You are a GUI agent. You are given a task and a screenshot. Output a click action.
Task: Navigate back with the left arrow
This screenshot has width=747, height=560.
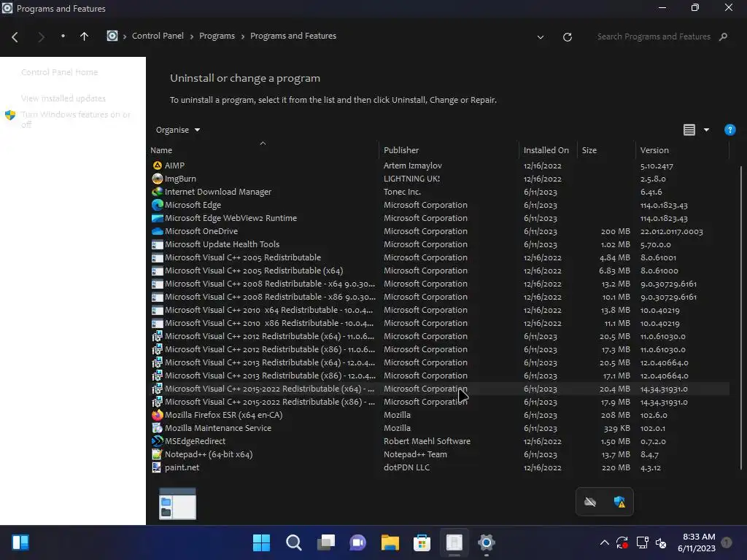pyautogui.click(x=15, y=36)
